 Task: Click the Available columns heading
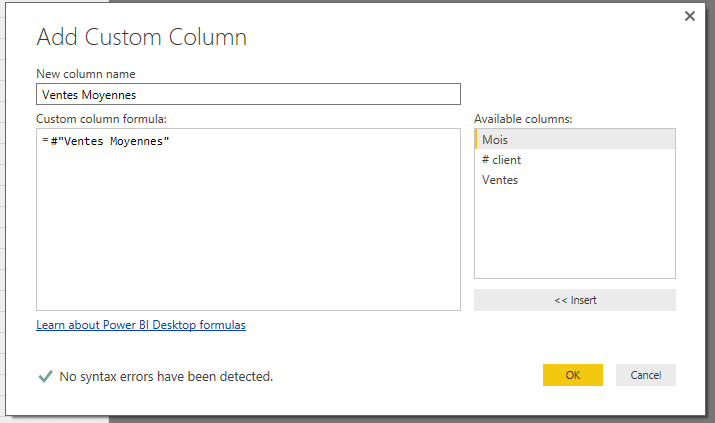click(x=523, y=120)
